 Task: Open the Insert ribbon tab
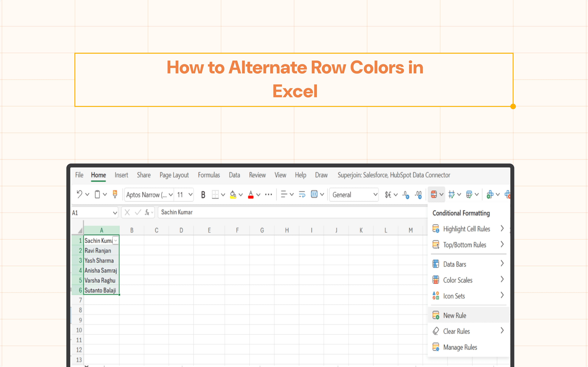[x=121, y=175]
